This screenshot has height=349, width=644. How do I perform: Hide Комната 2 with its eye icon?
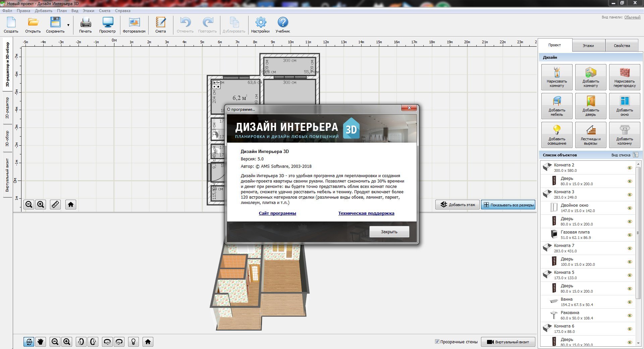point(630,168)
